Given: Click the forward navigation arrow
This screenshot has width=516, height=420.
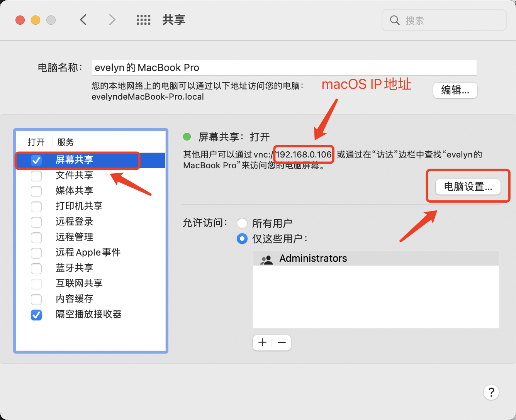Looking at the screenshot, I should [x=112, y=20].
